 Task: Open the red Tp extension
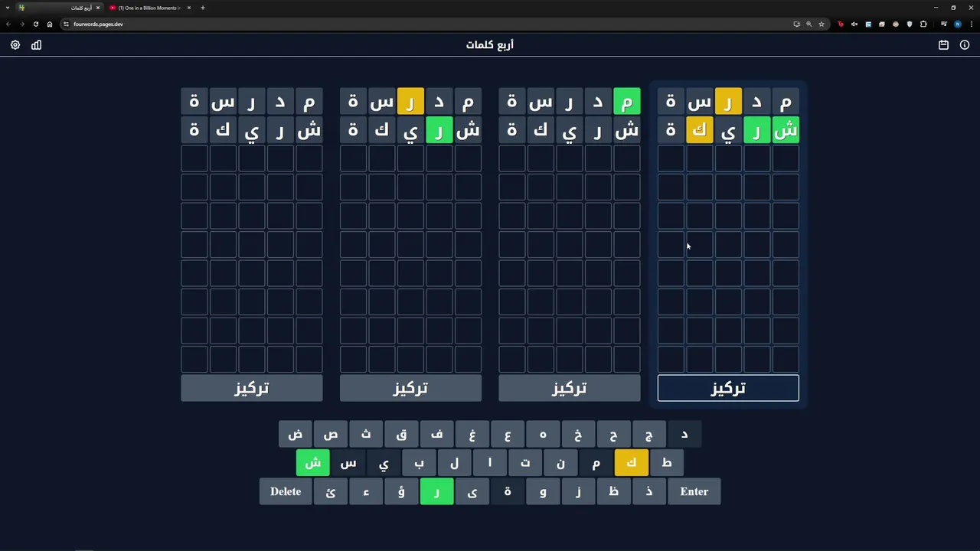pyautogui.click(x=841, y=24)
